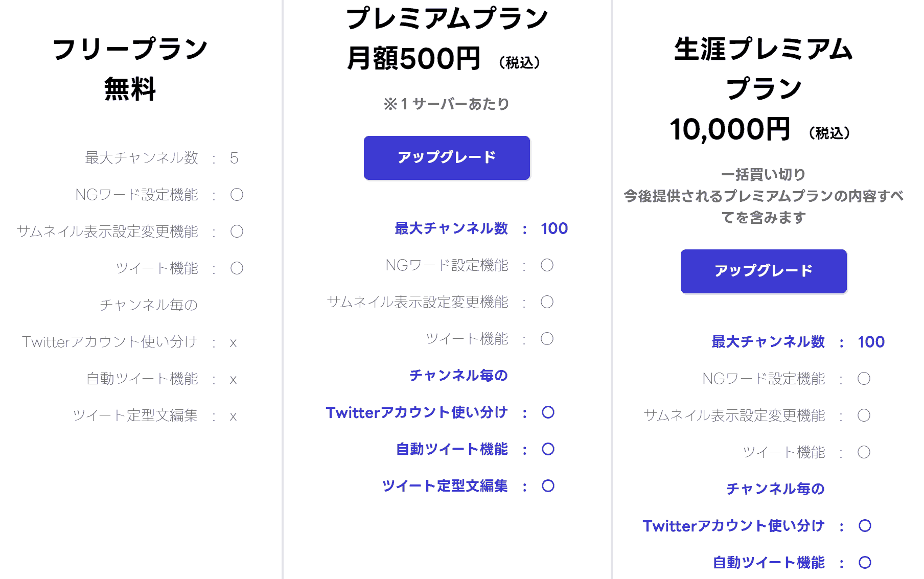Click the x mark beside Free Plan Twitterアカウント使い分け
Image resolution: width=924 pixels, height=579 pixels.
pos(233,343)
